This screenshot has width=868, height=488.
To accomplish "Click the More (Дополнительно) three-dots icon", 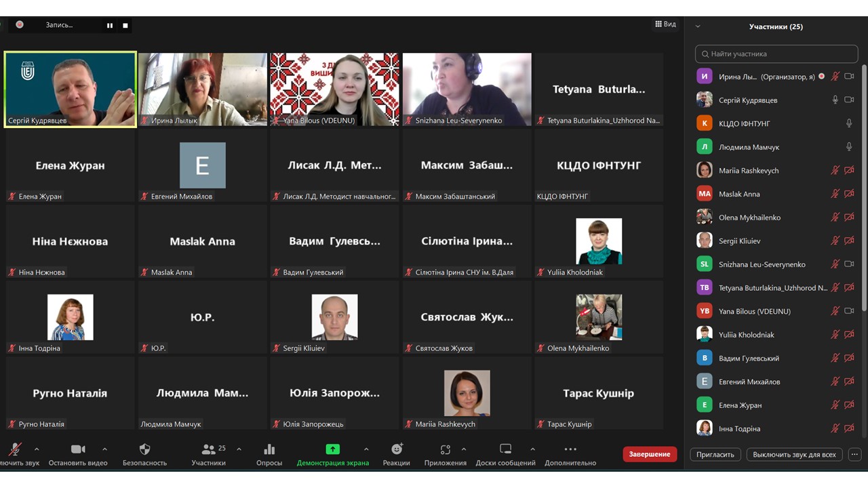I will 570,449.
